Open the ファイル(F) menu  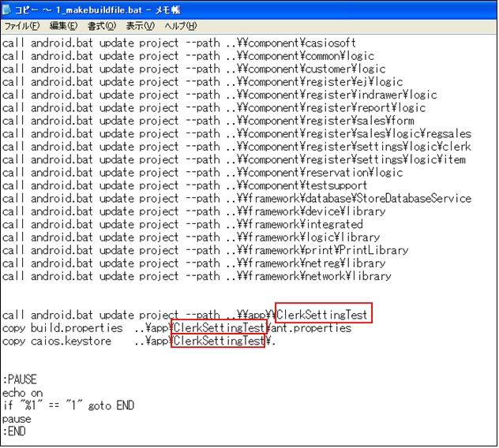tap(21, 26)
